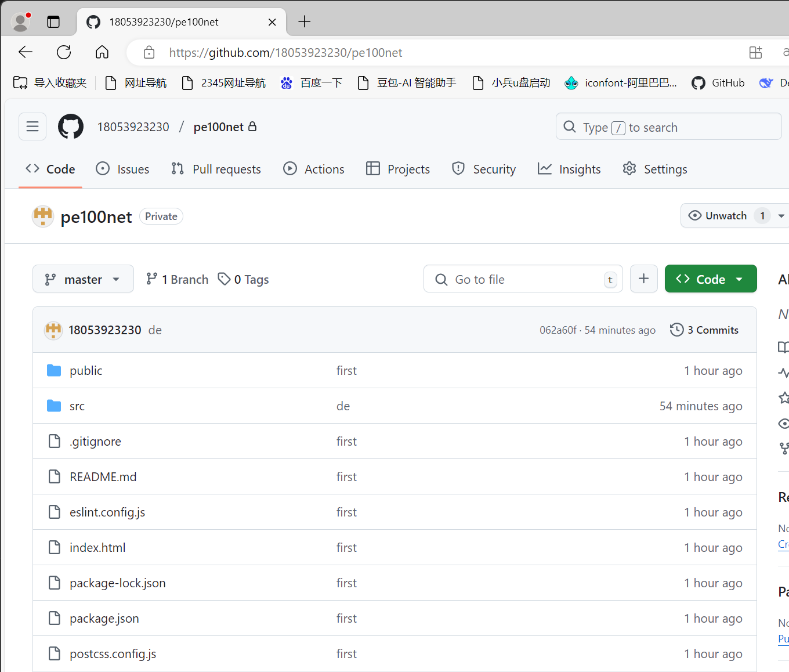Click the src folder icon
789x672 pixels.
click(x=54, y=406)
